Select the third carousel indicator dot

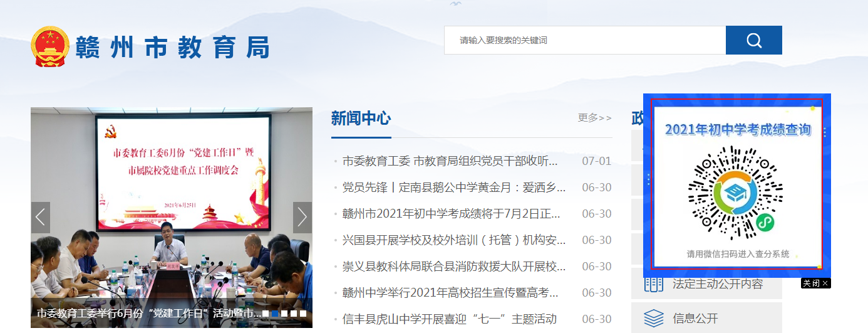(284, 314)
